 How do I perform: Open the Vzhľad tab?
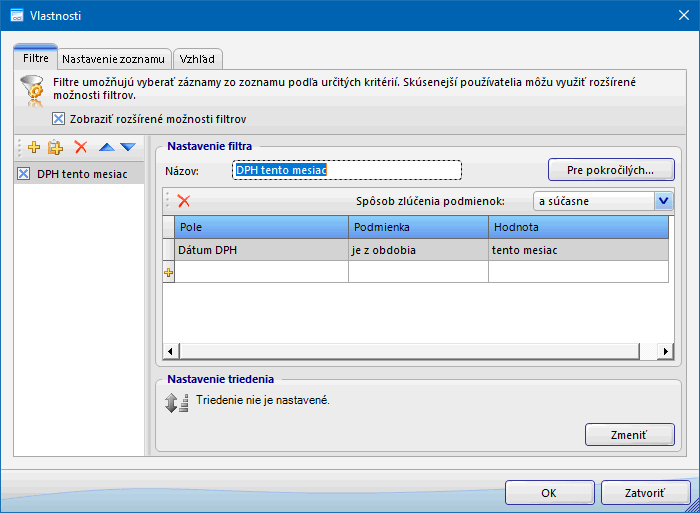[197, 59]
